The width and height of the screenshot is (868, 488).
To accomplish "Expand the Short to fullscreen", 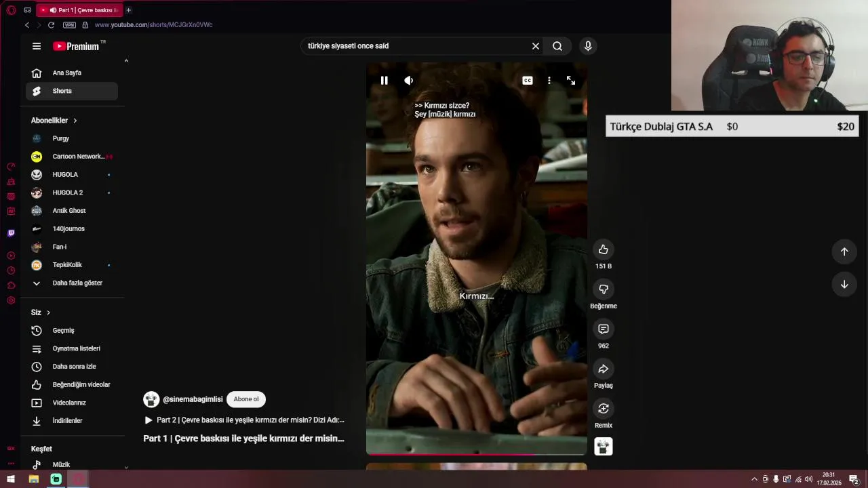I will tap(571, 80).
